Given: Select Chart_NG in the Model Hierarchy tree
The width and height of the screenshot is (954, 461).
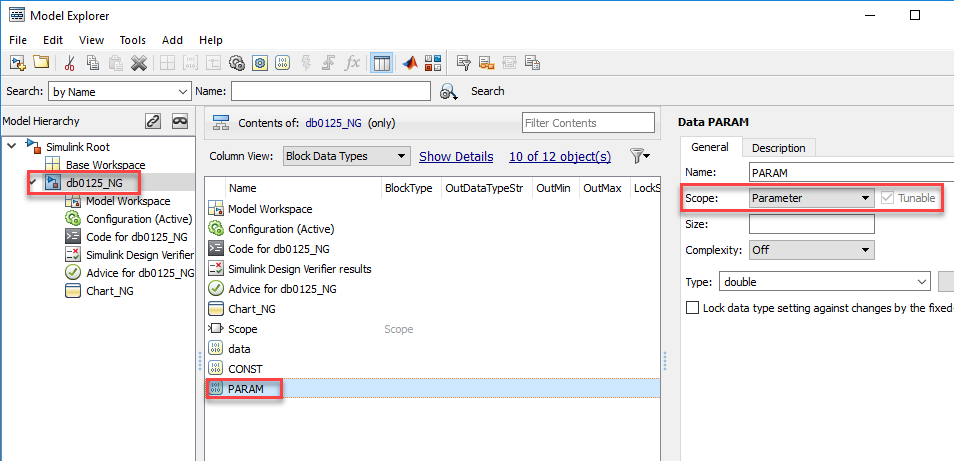Looking at the screenshot, I should (110, 291).
